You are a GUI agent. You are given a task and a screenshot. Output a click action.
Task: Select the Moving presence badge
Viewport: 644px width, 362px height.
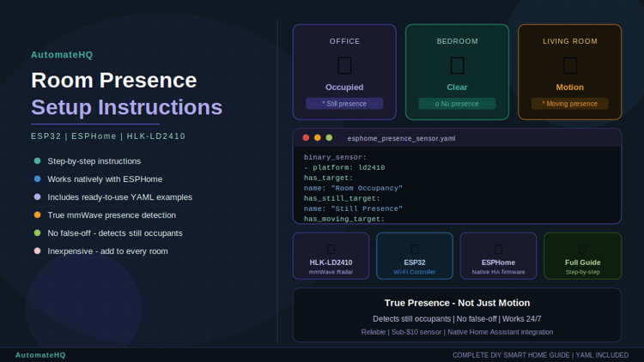point(569,104)
